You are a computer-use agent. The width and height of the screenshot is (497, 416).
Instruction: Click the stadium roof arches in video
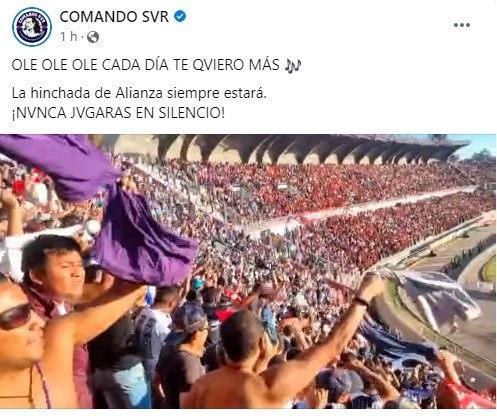tap(300, 148)
